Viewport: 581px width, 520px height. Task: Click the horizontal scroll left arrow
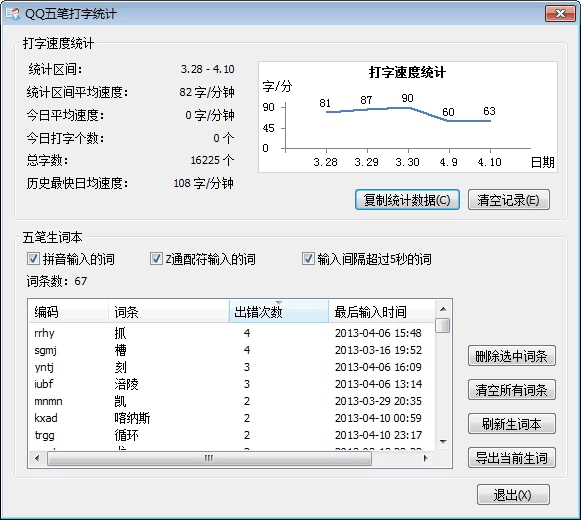pos(37,458)
